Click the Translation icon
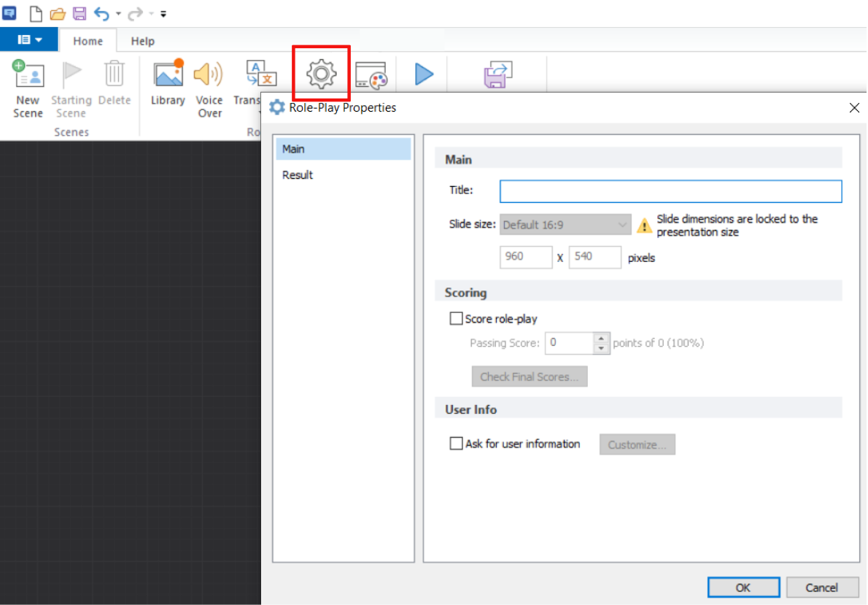 tap(260, 74)
